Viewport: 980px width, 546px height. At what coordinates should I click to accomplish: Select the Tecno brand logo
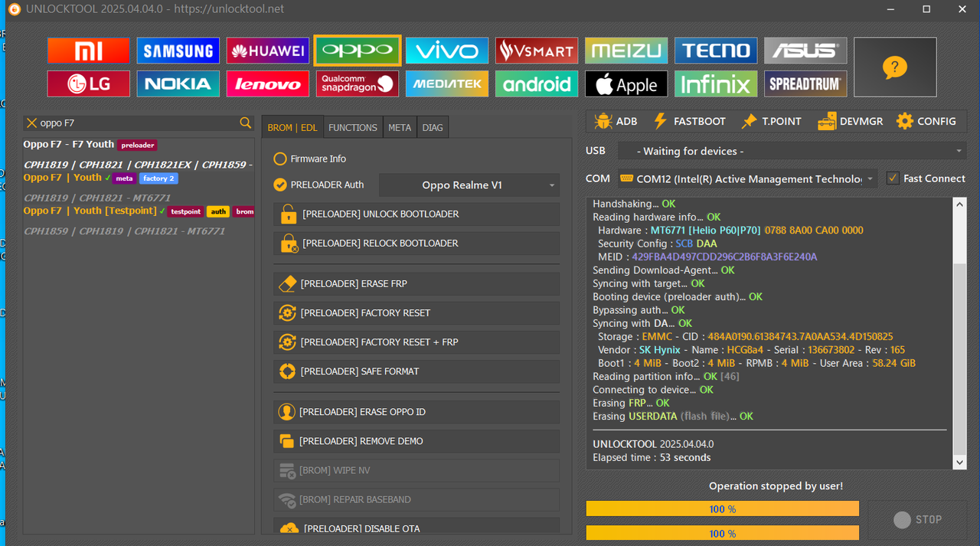pyautogui.click(x=716, y=51)
